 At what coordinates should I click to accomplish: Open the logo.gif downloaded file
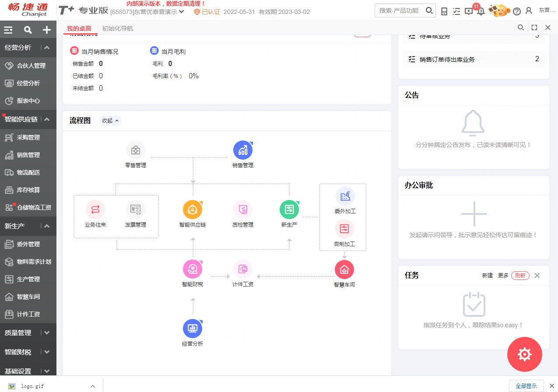tap(32, 386)
